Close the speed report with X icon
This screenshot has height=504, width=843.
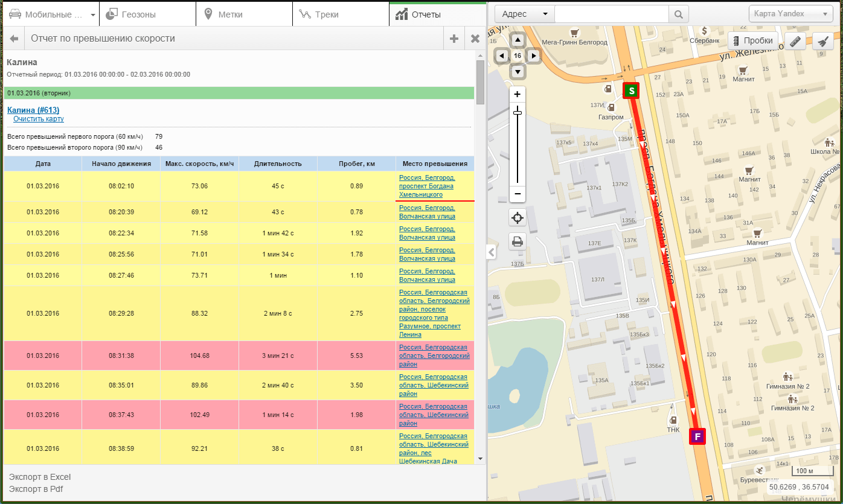click(x=475, y=39)
